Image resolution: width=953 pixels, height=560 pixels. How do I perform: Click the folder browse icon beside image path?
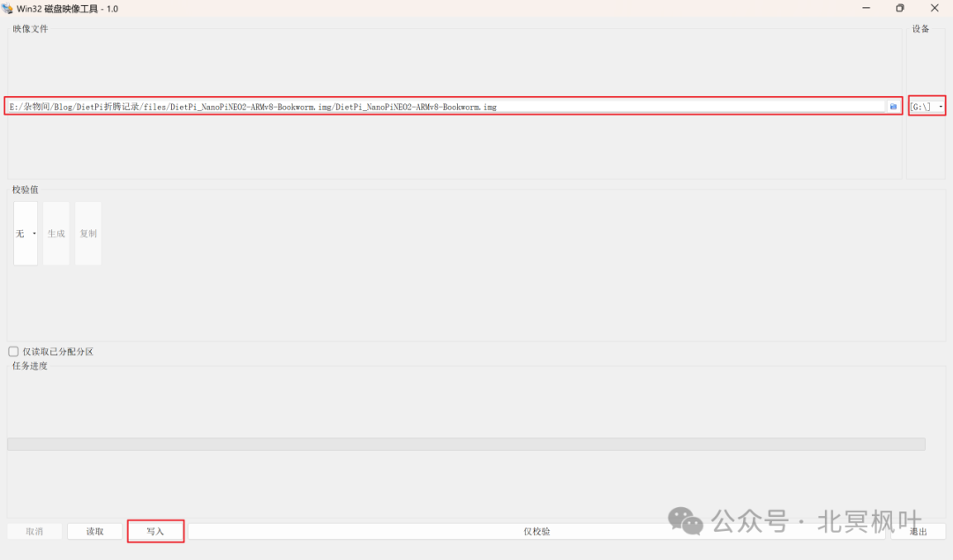pos(893,107)
